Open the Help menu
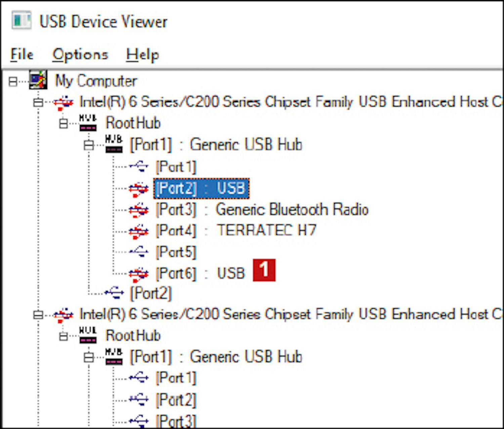The image size is (504, 429). pos(142,55)
